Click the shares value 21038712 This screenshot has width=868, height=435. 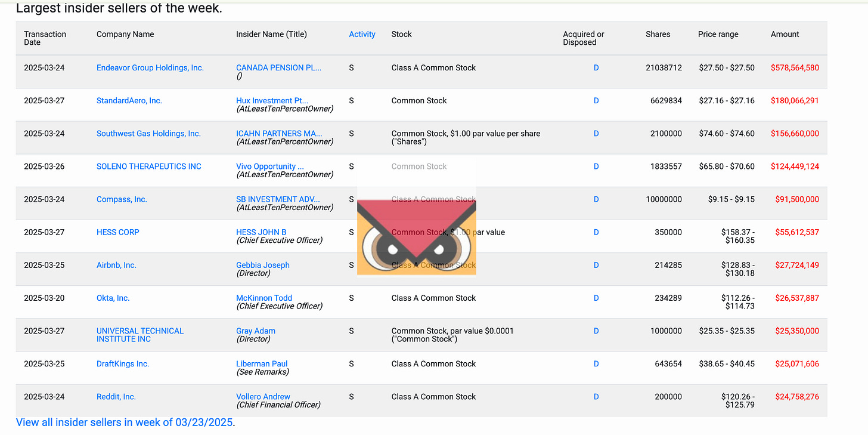coord(664,68)
